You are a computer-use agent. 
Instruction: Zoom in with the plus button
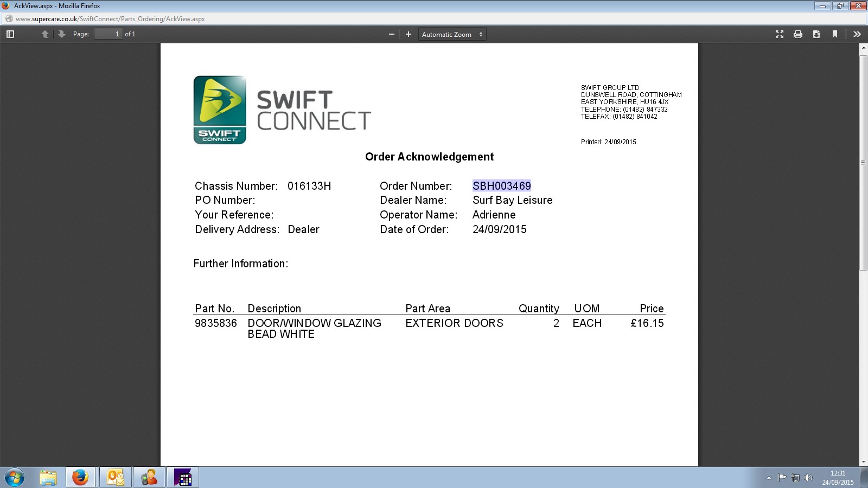(x=409, y=34)
